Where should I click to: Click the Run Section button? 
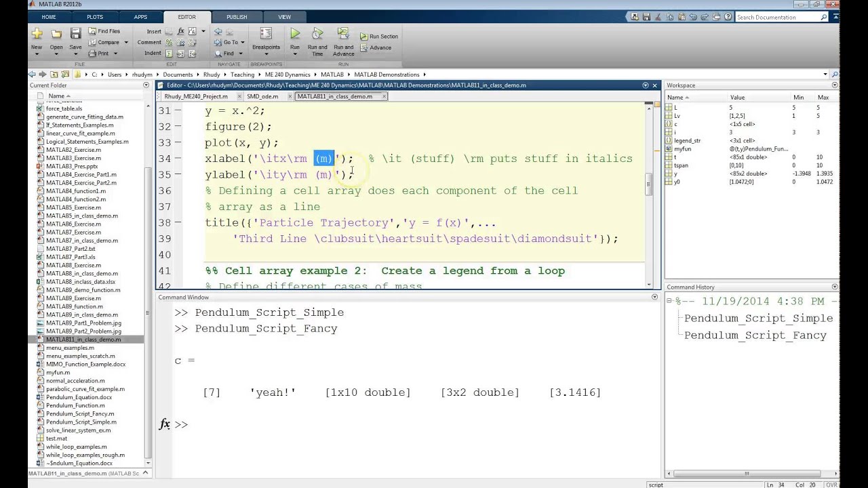(378, 37)
